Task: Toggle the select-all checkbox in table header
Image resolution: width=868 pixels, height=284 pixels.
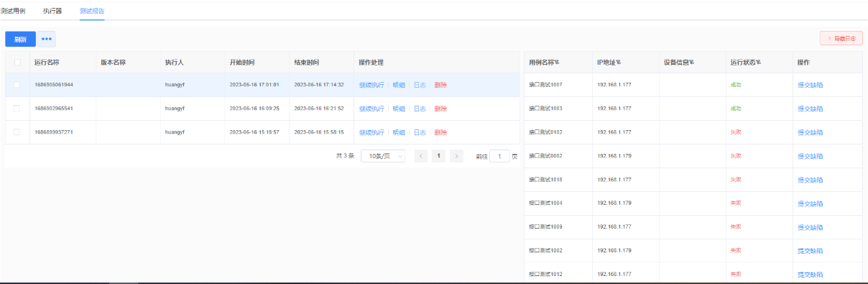Action: point(17,63)
